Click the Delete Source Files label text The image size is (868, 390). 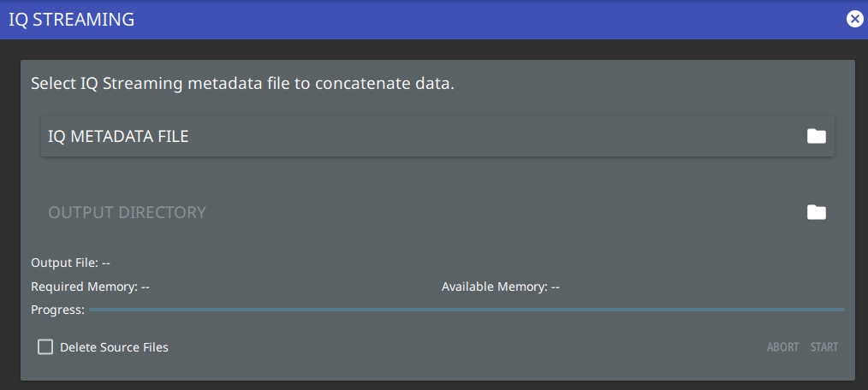click(x=114, y=347)
